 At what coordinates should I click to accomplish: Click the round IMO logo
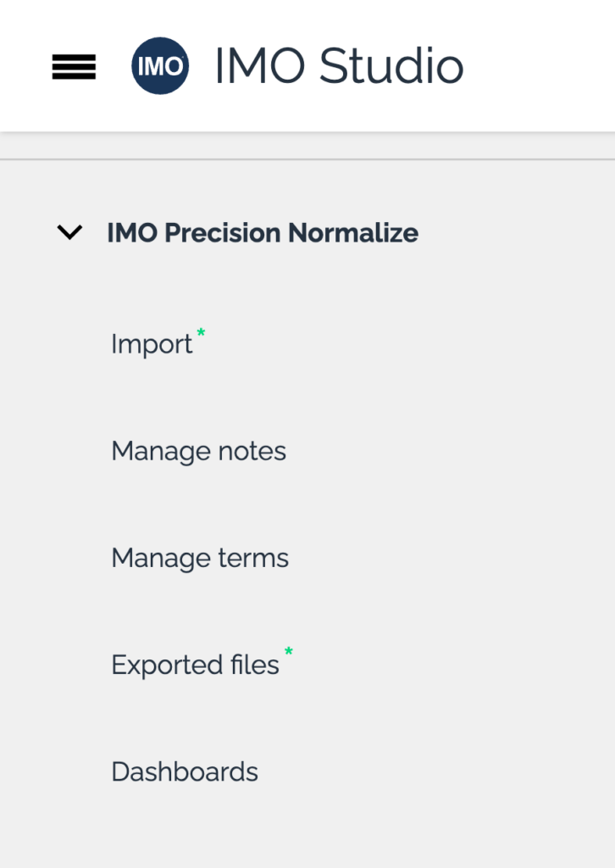pyautogui.click(x=160, y=66)
